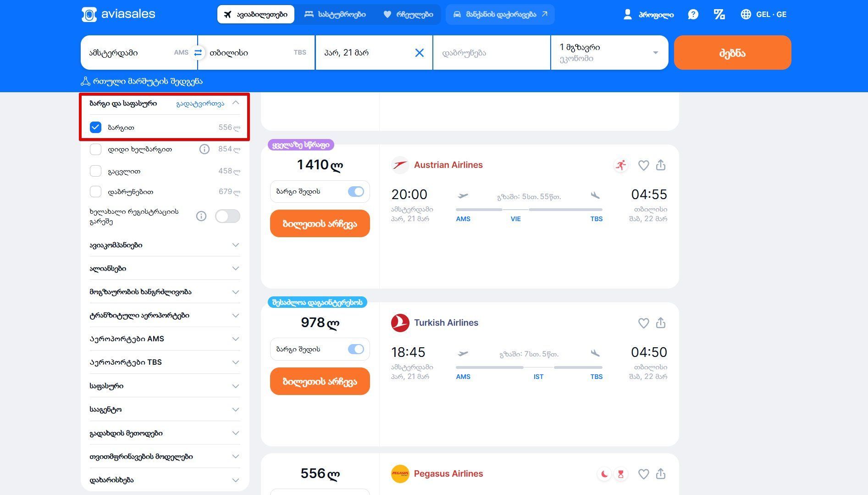Expand the ალიანსები filter
This screenshot has height=495, width=868.
[165, 268]
